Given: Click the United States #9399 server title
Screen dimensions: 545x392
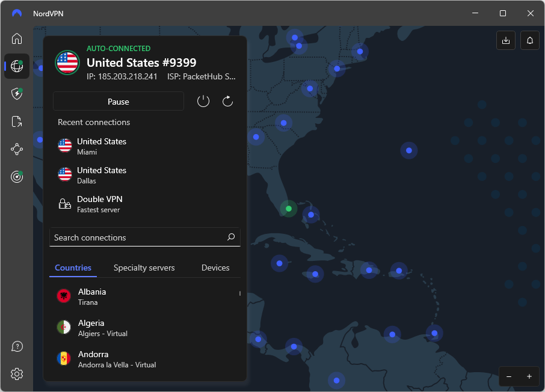Looking at the screenshot, I should (141, 63).
